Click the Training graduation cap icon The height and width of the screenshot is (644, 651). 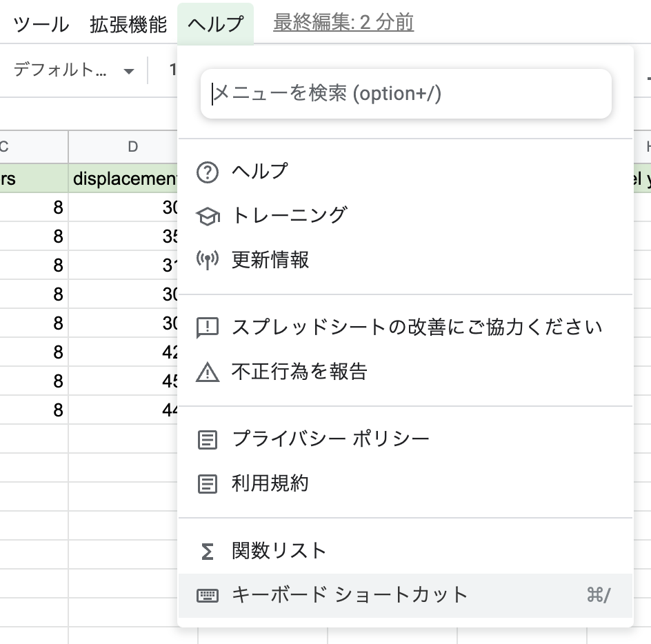pos(208,217)
